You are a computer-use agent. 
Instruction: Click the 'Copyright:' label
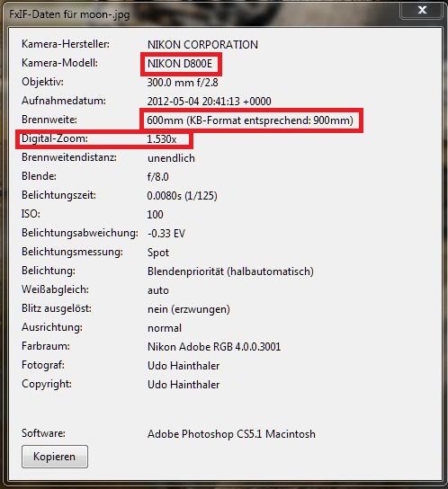[x=47, y=384]
